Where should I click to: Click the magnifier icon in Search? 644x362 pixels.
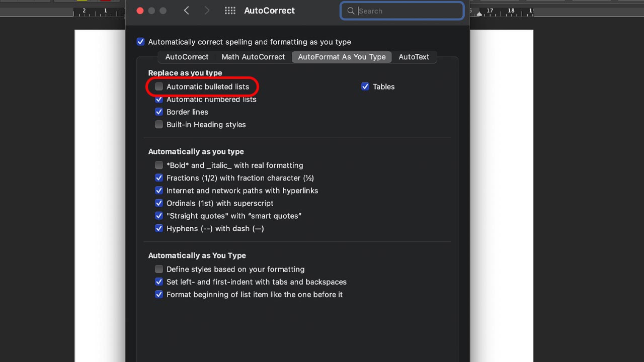pyautogui.click(x=351, y=11)
